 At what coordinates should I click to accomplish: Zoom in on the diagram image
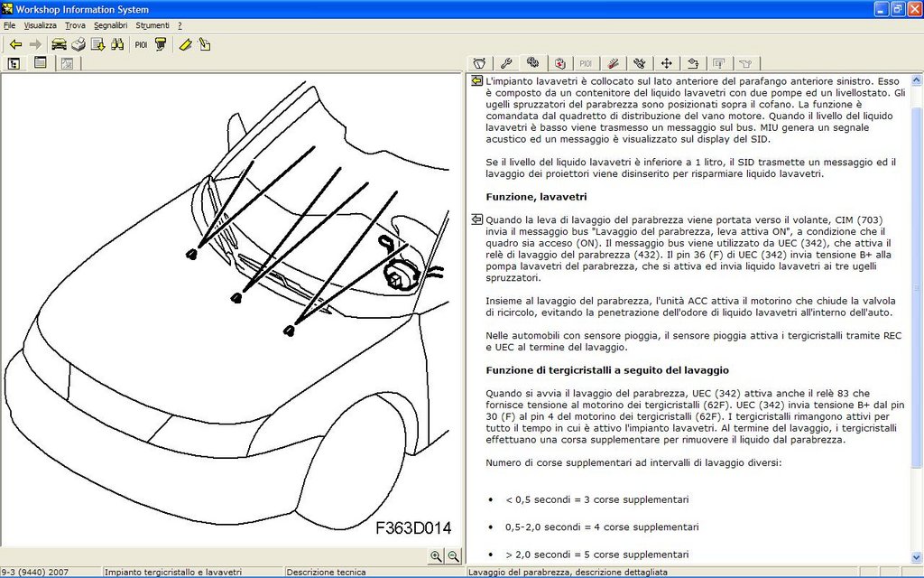(436, 555)
